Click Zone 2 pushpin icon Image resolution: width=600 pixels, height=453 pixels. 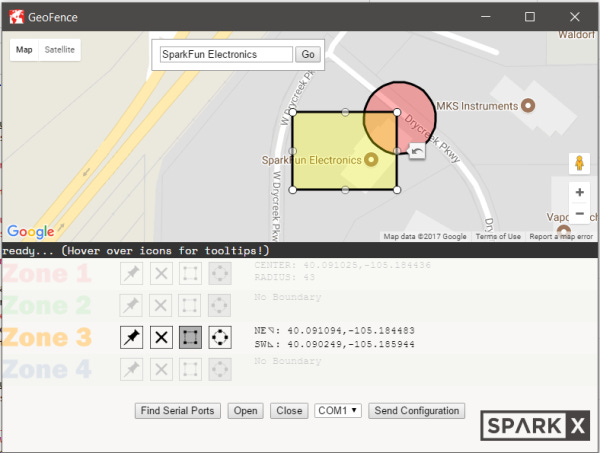pyautogui.click(x=131, y=305)
